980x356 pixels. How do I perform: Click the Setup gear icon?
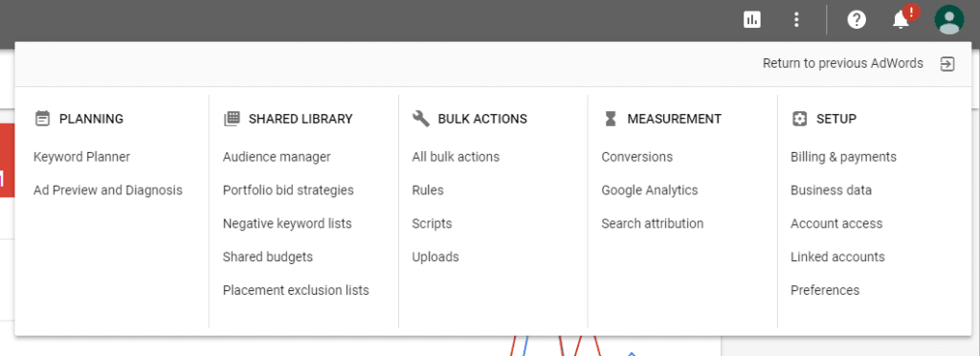799,119
